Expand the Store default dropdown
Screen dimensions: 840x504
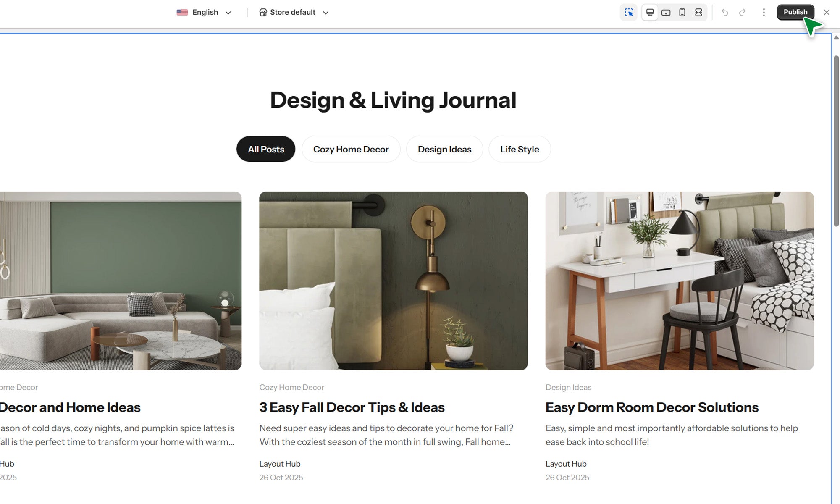[294, 12]
